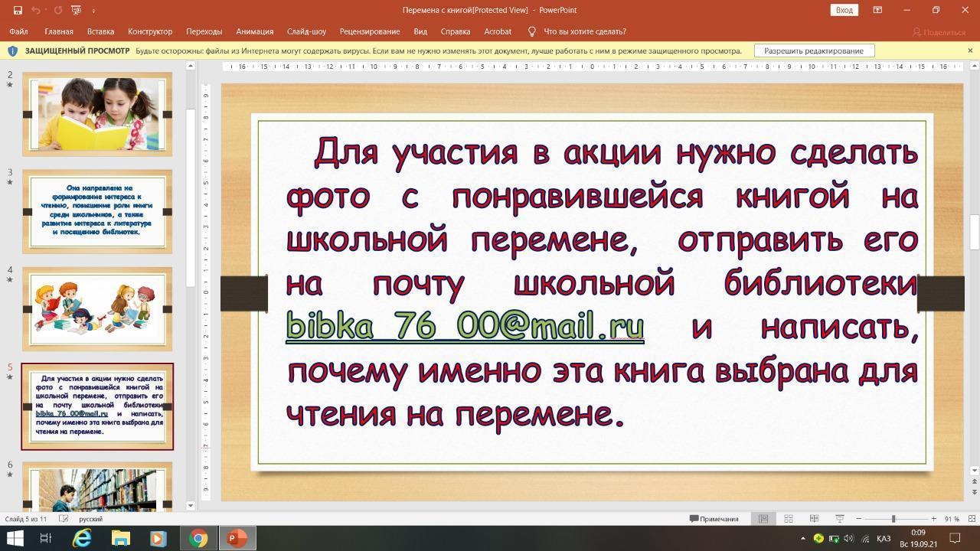The height and width of the screenshot is (551, 980).
Task: Click Разрешить редактирование button
Action: click(814, 51)
